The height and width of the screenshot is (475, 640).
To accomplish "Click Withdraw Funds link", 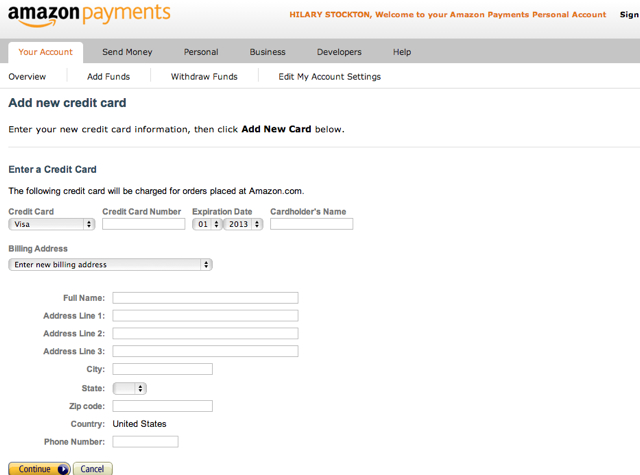I will (204, 77).
